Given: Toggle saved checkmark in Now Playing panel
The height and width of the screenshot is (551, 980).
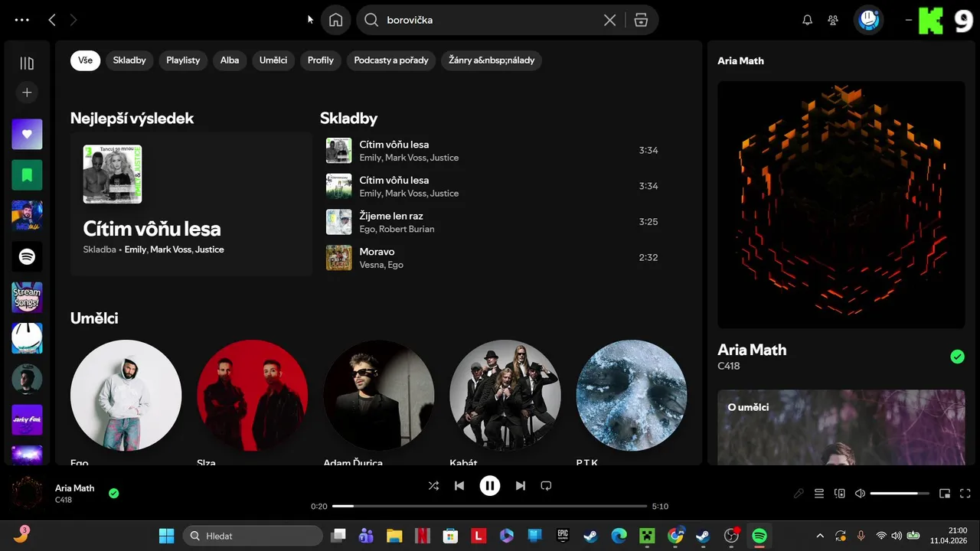Looking at the screenshot, I should (957, 357).
